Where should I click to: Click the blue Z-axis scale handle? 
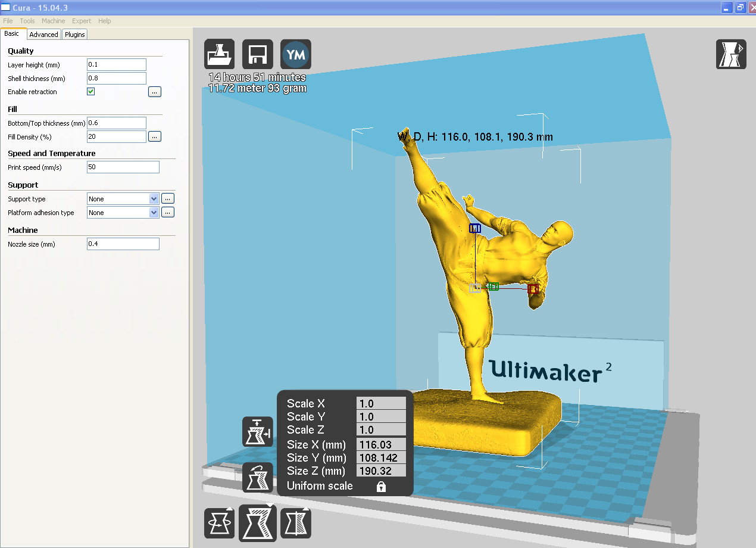[475, 228]
